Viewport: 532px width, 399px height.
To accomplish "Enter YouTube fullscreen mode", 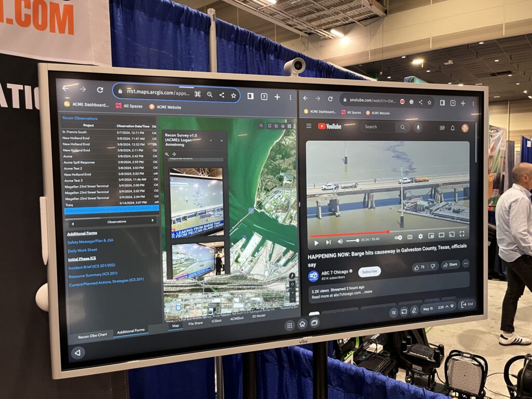I will tap(462, 233).
